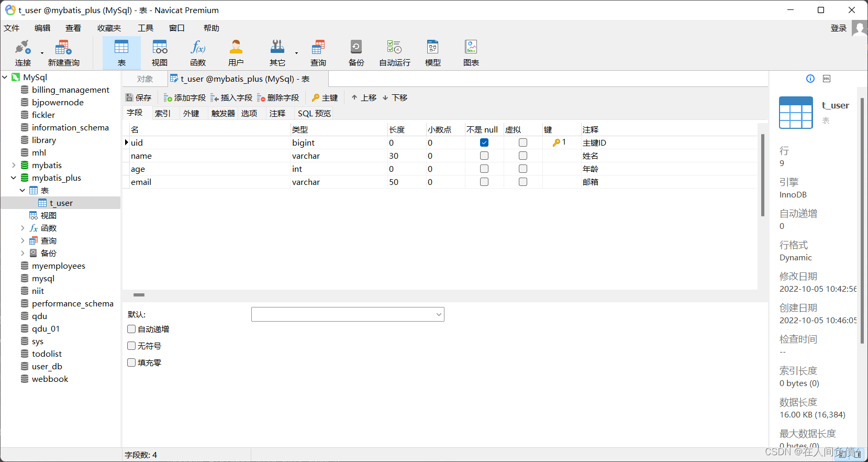Select the billing_management database
The width and height of the screenshot is (868, 462).
point(70,90)
